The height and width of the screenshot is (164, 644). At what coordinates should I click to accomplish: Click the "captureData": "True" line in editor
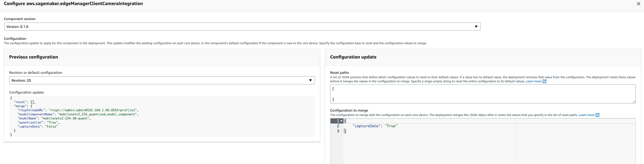[375, 126]
